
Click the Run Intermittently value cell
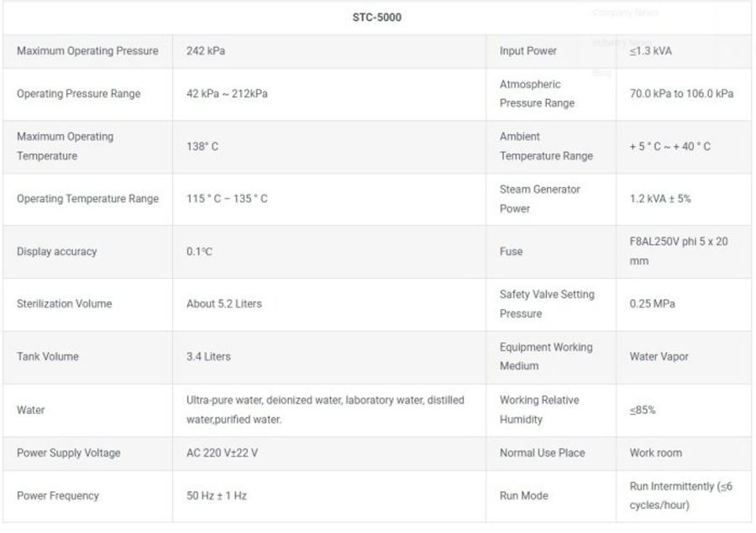(681, 496)
